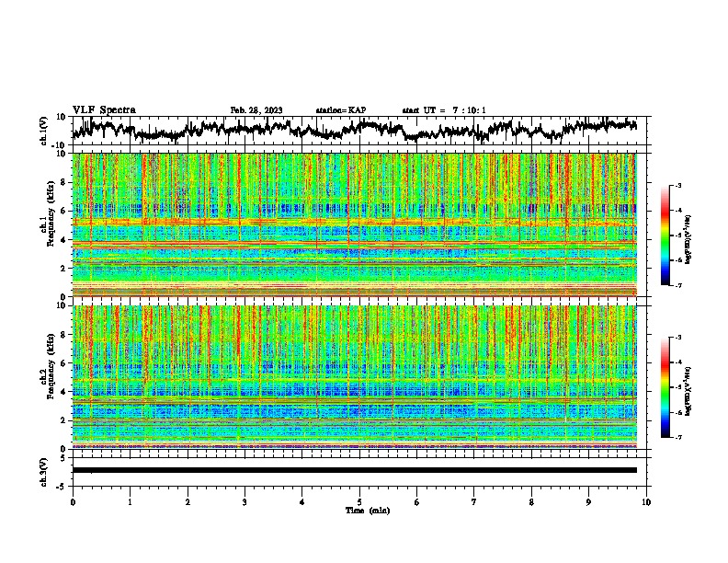Click time axis tick label '8'
Screen dimensions: 728x563
531,502
